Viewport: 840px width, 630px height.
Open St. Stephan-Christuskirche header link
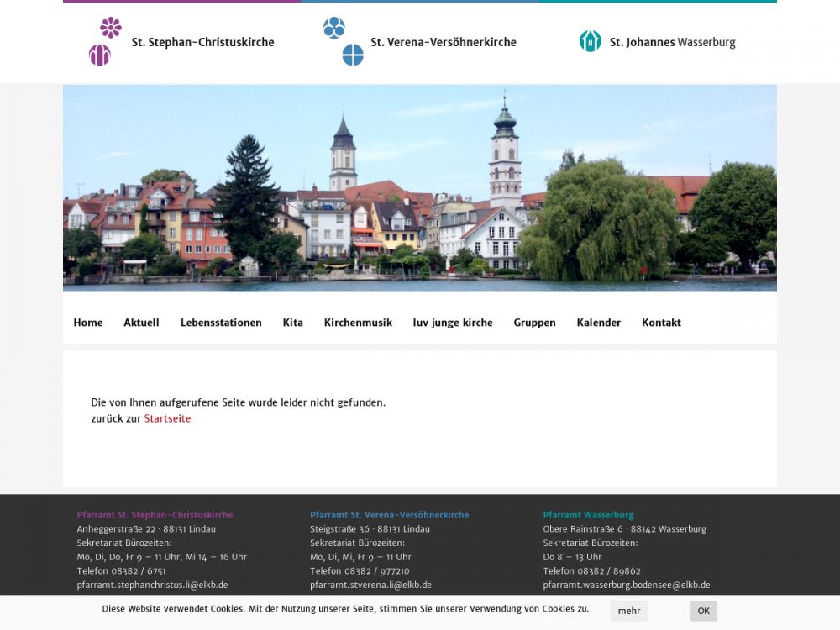pyautogui.click(x=202, y=42)
